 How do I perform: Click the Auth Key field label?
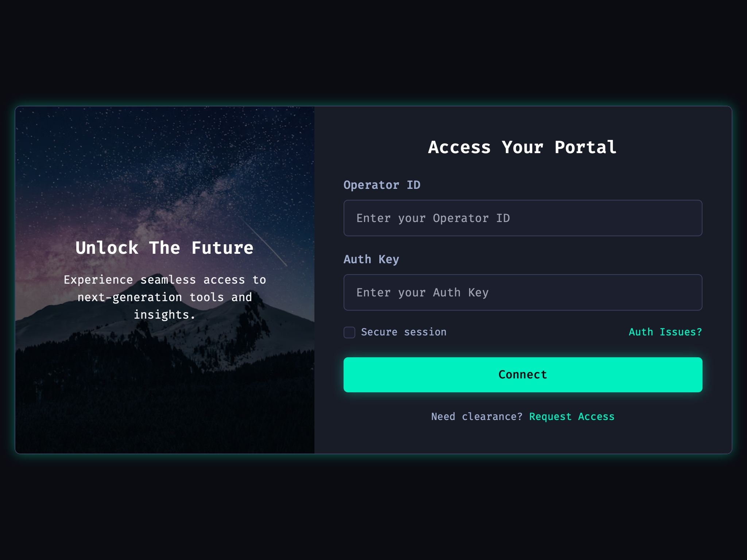point(372,259)
